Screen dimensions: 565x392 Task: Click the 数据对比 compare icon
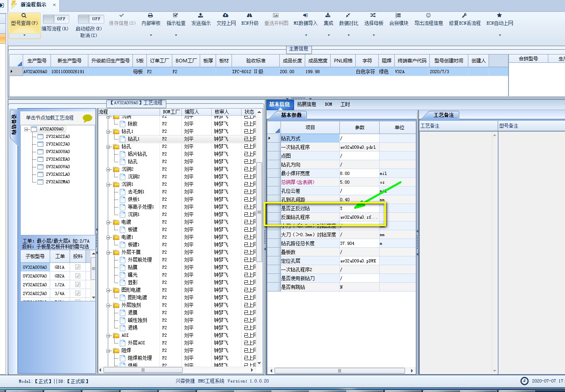pos(348,16)
